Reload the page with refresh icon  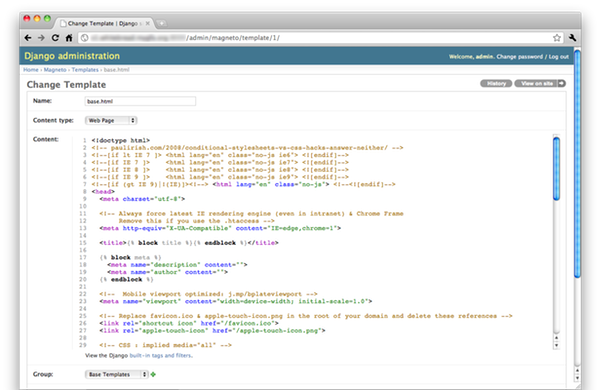(55, 38)
